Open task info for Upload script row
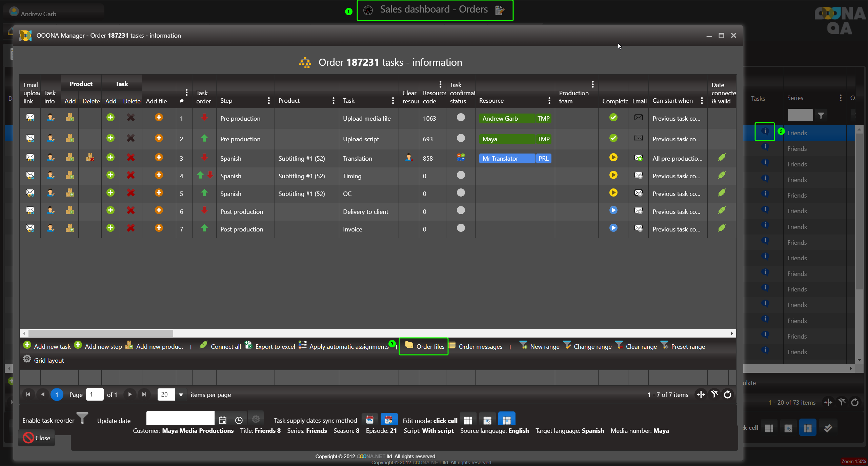The width and height of the screenshot is (868, 466). click(51, 138)
